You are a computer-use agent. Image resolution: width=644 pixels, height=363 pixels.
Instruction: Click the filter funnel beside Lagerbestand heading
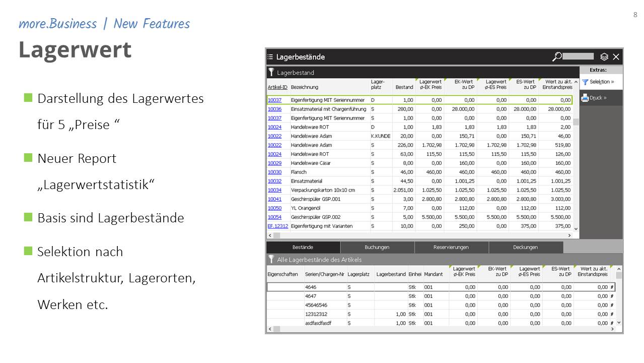click(271, 72)
